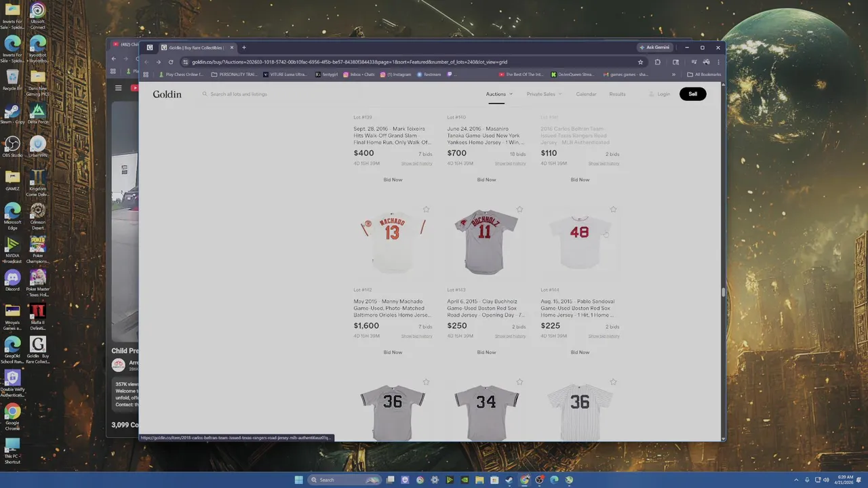
Task: Open the Discord desktop icon
Action: tap(12, 281)
